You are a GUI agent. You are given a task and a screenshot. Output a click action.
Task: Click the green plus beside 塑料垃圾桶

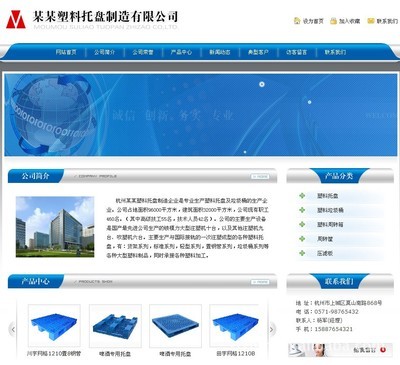click(302, 210)
